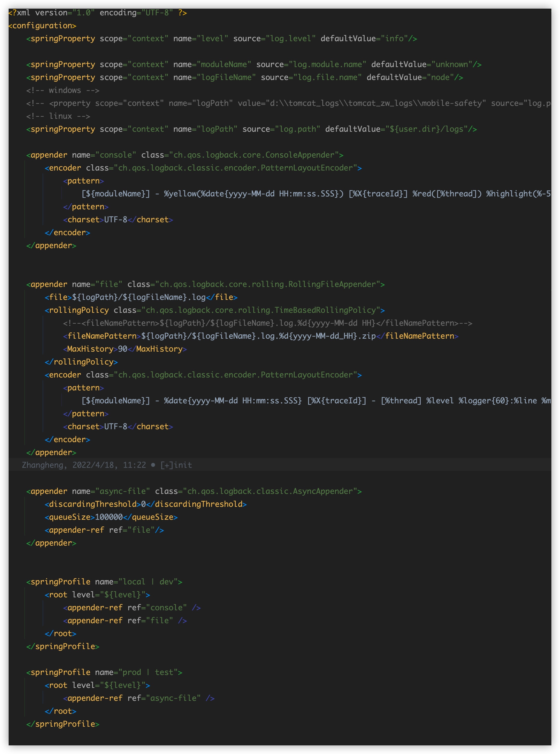The height and width of the screenshot is (754, 560).
Task: Click the "log.path" source value
Action: (x=298, y=129)
